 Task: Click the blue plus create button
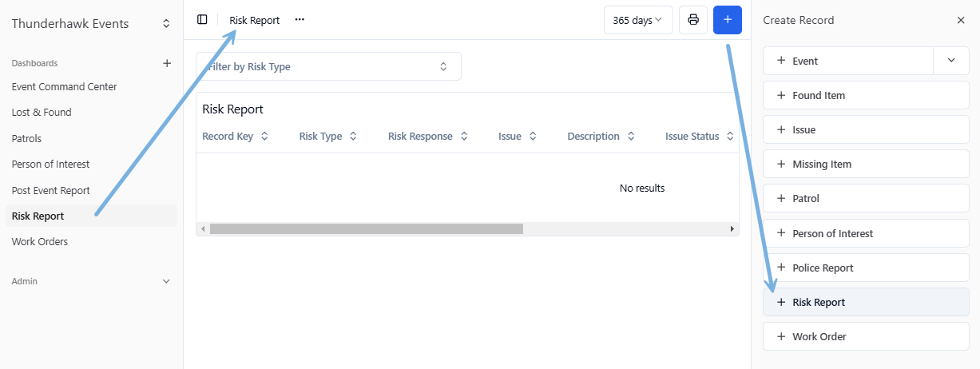pos(727,20)
